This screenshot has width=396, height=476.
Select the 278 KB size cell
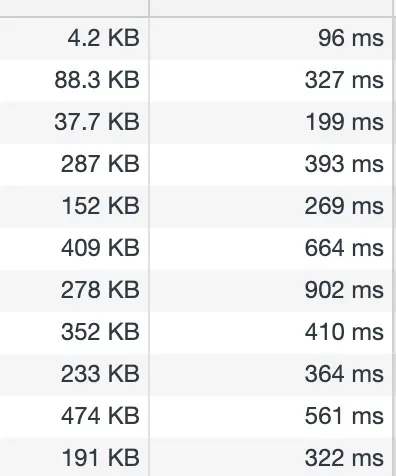tap(74, 291)
